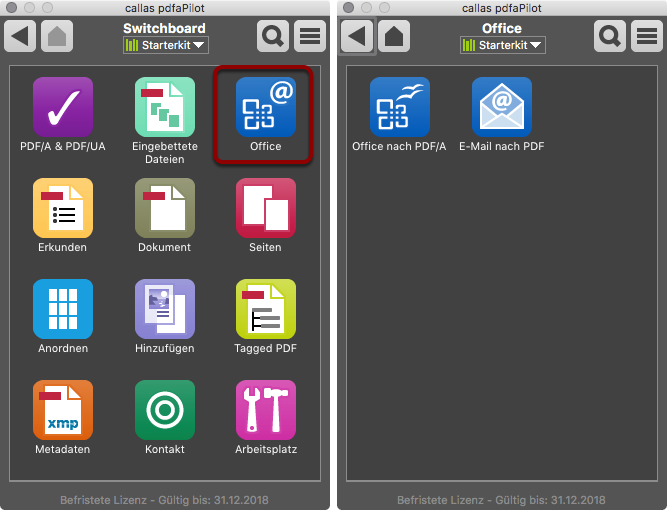Image resolution: width=668 pixels, height=510 pixels.
Task: Launch Office nach PDF/A action
Action: pos(400,107)
